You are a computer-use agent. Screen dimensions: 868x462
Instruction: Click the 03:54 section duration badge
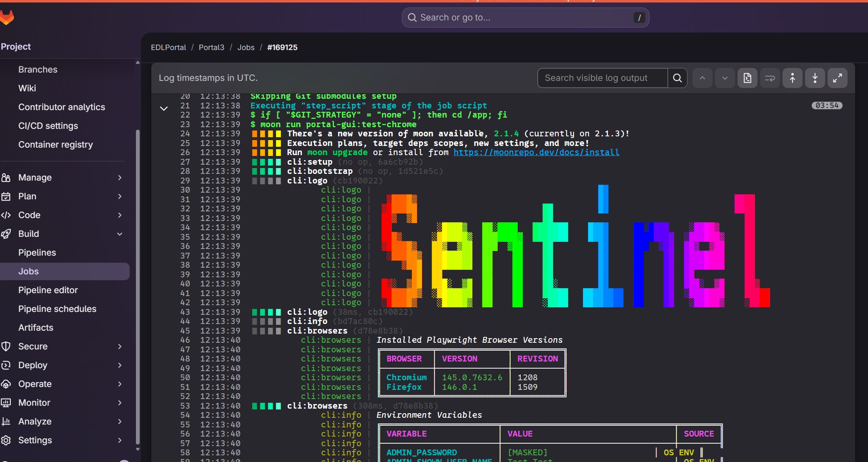coord(827,105)
